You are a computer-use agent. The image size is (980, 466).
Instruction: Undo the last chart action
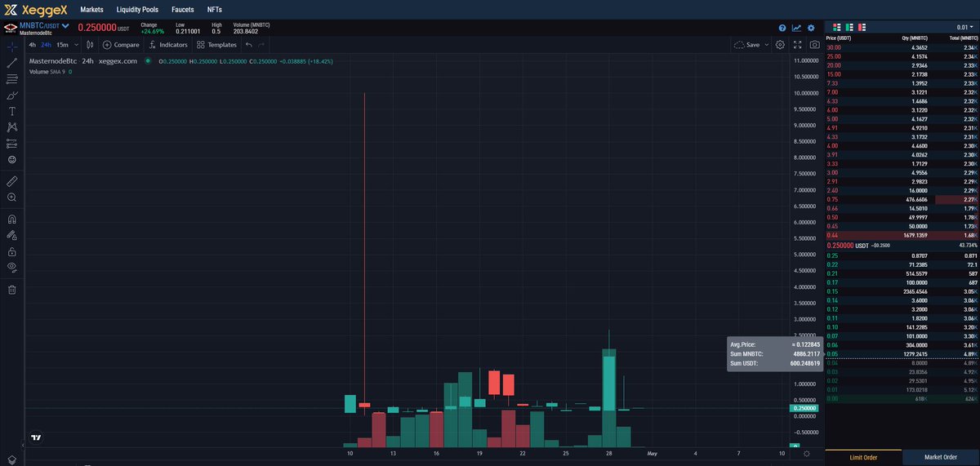[x=248, y=45]
